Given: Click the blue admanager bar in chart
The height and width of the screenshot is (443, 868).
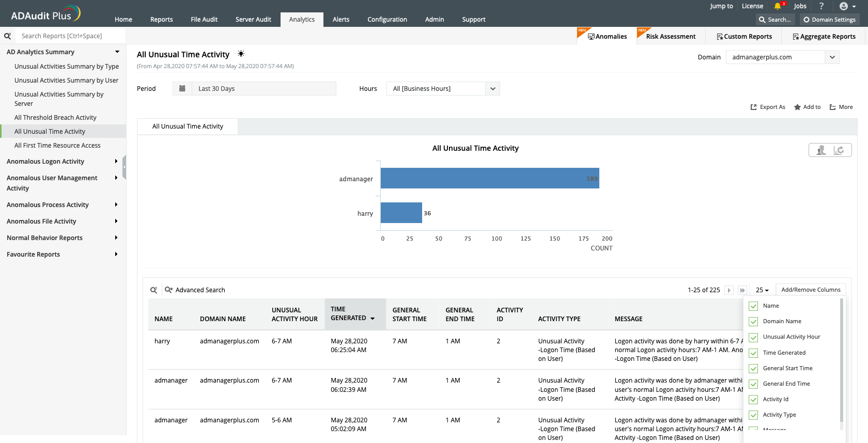Looking at the screenshot, I should click(489, 178).
